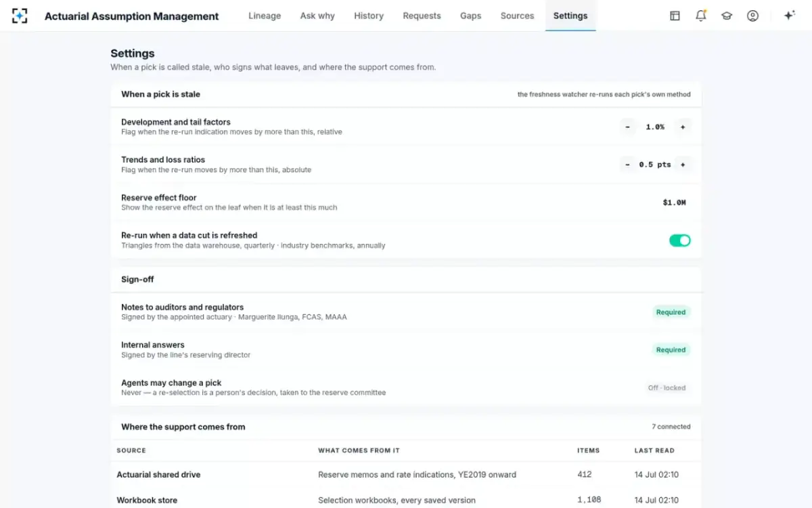Switch to the Gaps tab

pos(471,16)
